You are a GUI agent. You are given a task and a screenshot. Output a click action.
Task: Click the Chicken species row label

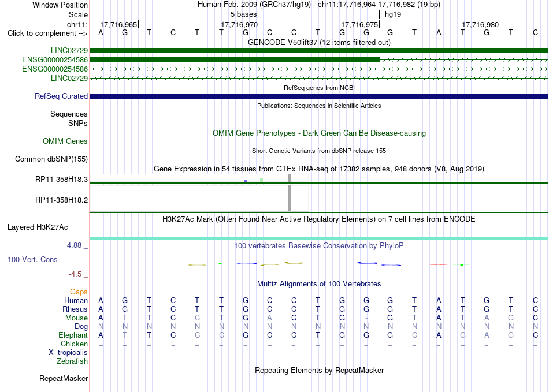(x=74, y=344)
